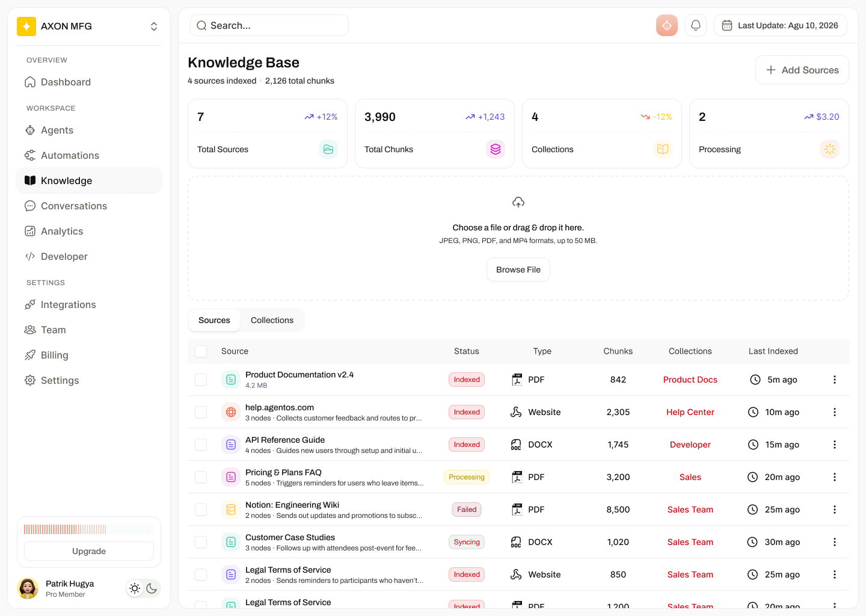This screenshot has height=616, width=866.
Task: Expand the AXON MFG workspace switcher
Action: coord(154,26)
